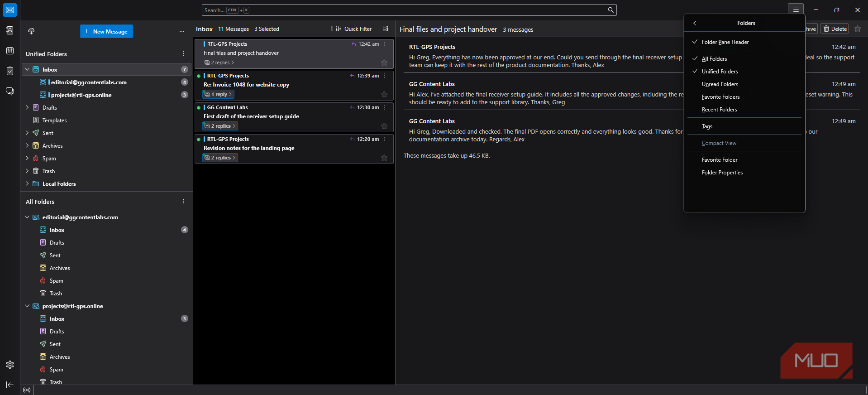This screenshot has height=395, width=868.
Task: Open the Calendar space
Action: click(x=10, y=51)
